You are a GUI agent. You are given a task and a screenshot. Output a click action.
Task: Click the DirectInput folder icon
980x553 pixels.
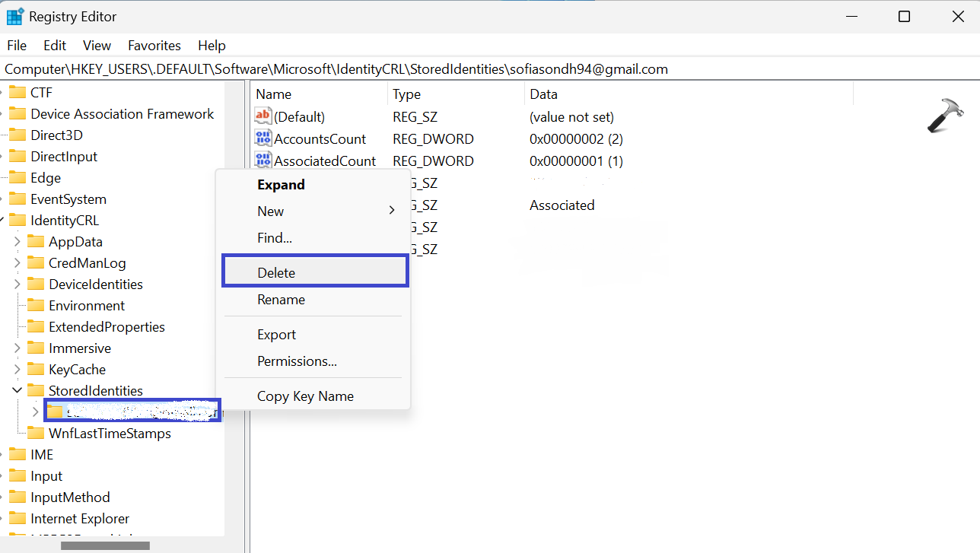coord(17,156)
